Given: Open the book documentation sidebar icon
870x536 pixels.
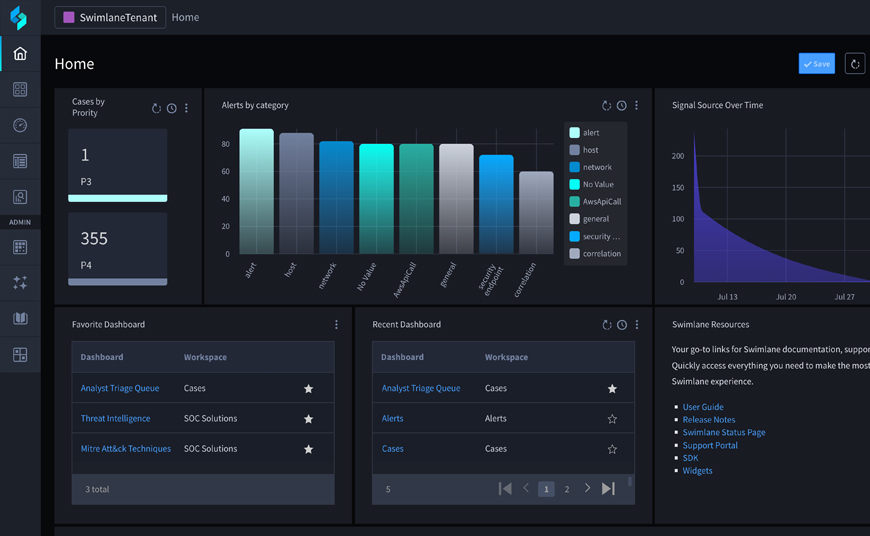Looking at the screenshot, I should (20, 318).
